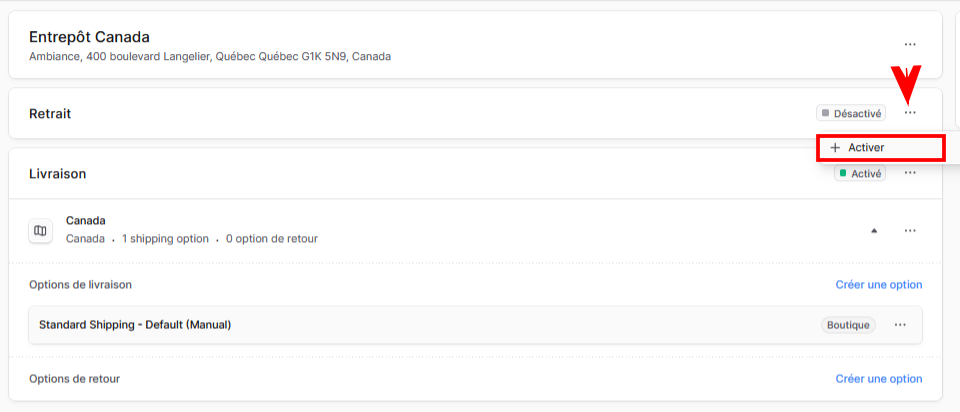Screen dimensions: 960x412
Task: Click the map icon beside Canada zone
Action: 40,231
